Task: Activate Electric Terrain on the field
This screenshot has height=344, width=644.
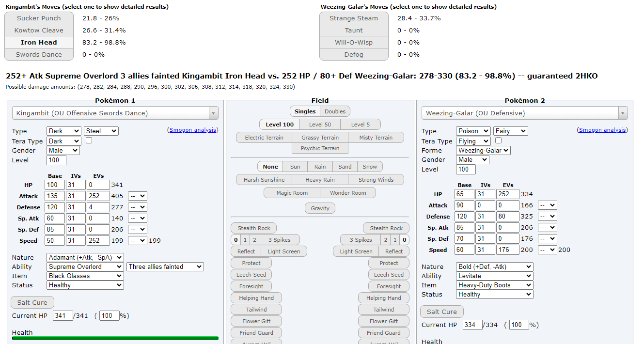Action: pyautogui.click(x=264, y=138)
